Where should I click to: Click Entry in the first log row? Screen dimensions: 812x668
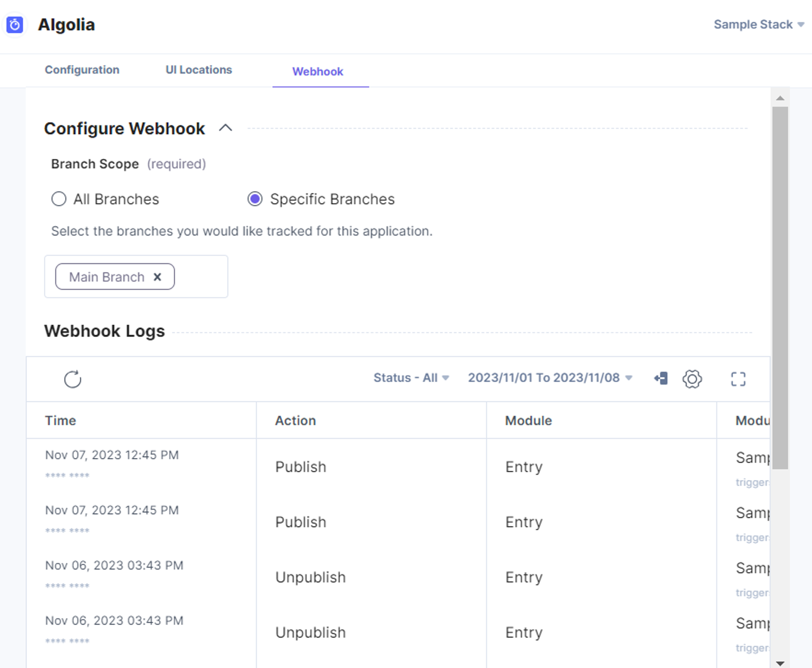[524, 467]
